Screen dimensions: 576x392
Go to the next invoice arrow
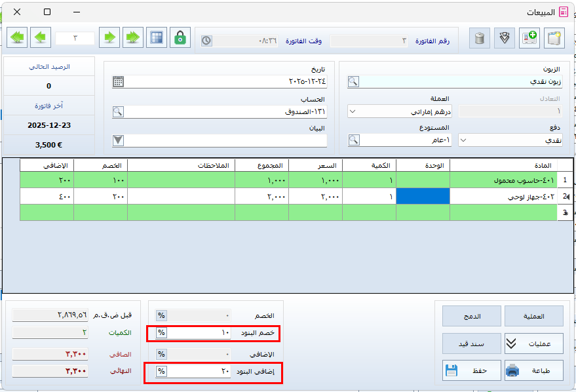(41, 37)
